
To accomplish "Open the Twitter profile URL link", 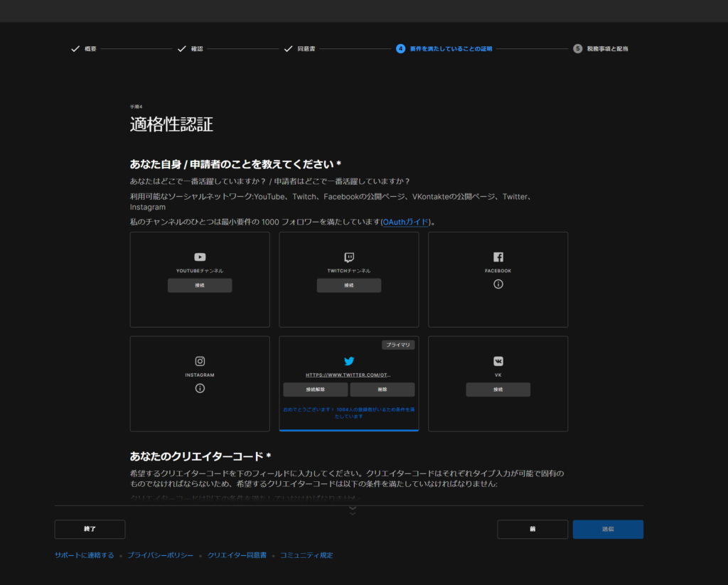I will tap(348, 375).
